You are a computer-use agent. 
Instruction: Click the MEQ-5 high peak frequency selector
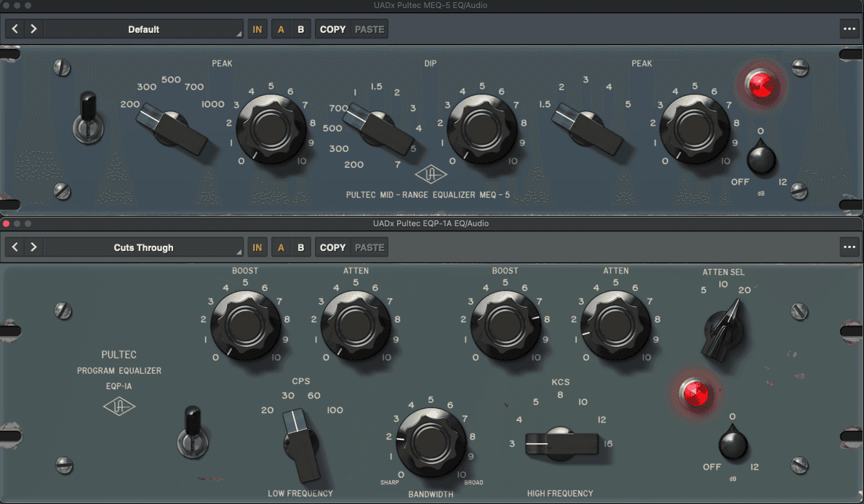click(588, 128)
